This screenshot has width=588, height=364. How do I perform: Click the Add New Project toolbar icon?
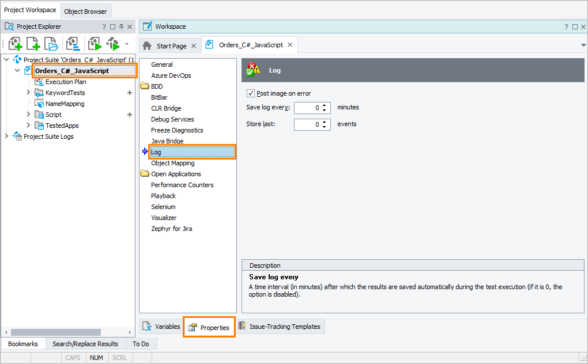pyautogui.click(x=15, y=44)
